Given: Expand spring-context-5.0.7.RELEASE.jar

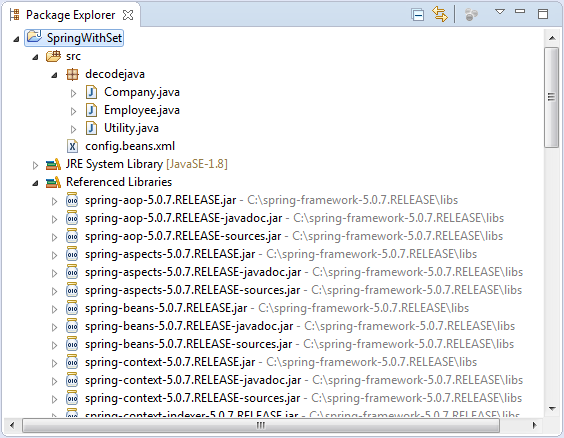Looking at the screenshot, I should pos(54,363).
